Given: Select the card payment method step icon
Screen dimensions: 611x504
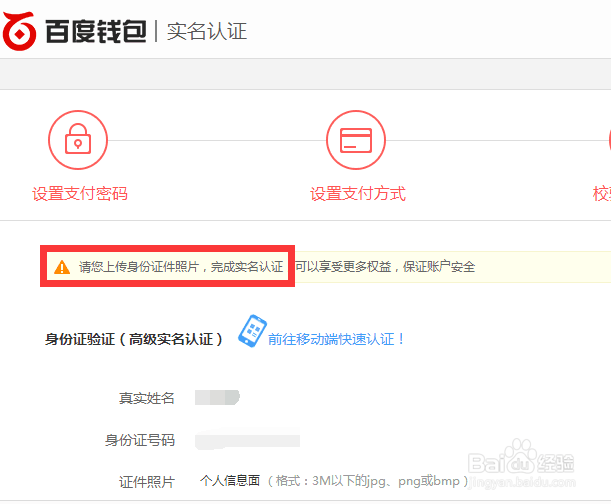Looking at the screenshot, I should pos(356,140).
